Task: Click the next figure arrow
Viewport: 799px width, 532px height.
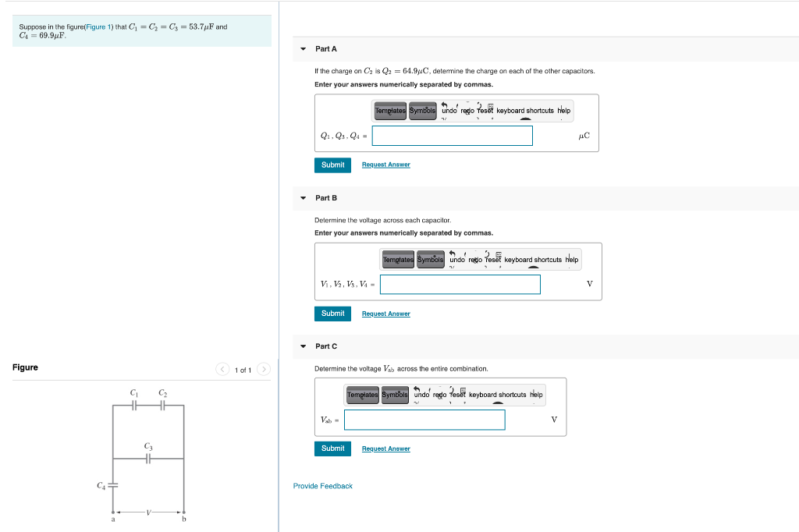Action: [x=264, y=369]
